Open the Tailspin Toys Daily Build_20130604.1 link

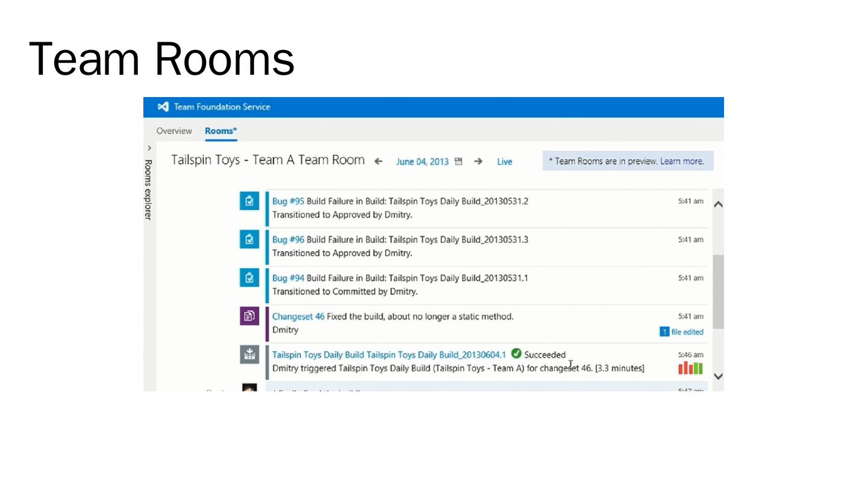389,355
